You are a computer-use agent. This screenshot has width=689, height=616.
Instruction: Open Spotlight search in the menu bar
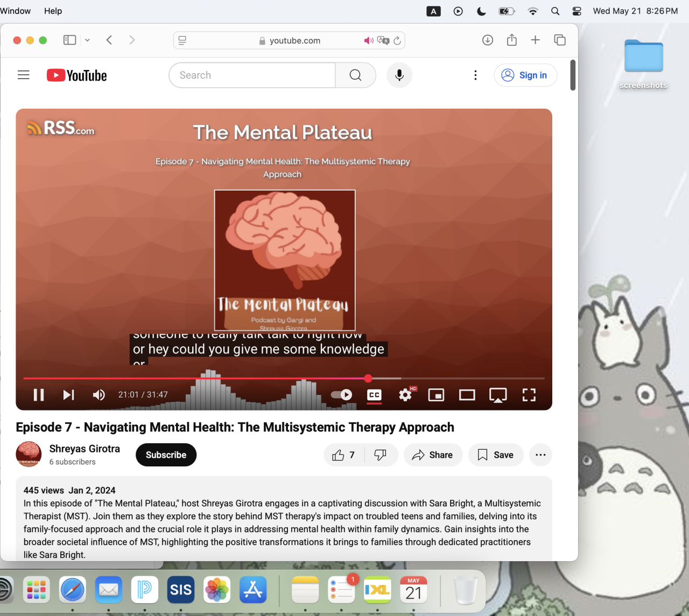pyautogui.click(x=555, y=11)
